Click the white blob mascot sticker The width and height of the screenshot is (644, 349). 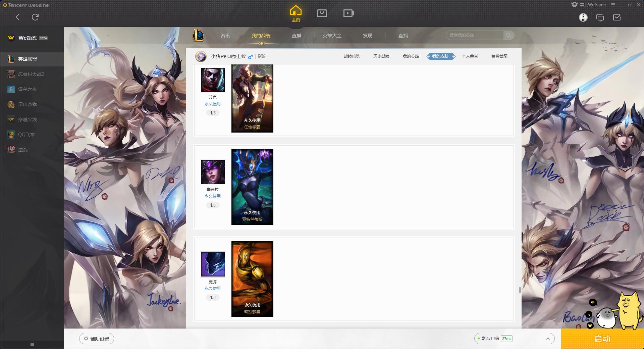coord(606,318)
